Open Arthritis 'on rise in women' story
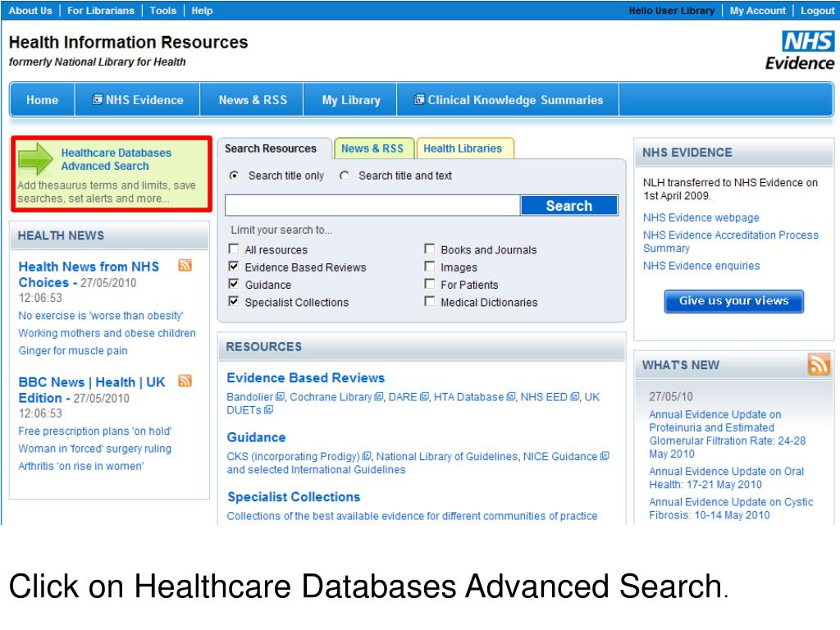Viewport: 840px width, 630px height. [81, 466]
